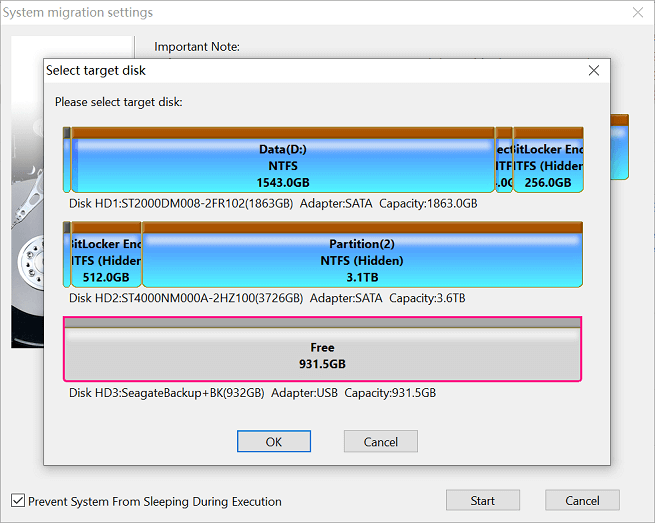Cancel the System migration settings window
Screen dimensions: 655x523
pos(582,500)
